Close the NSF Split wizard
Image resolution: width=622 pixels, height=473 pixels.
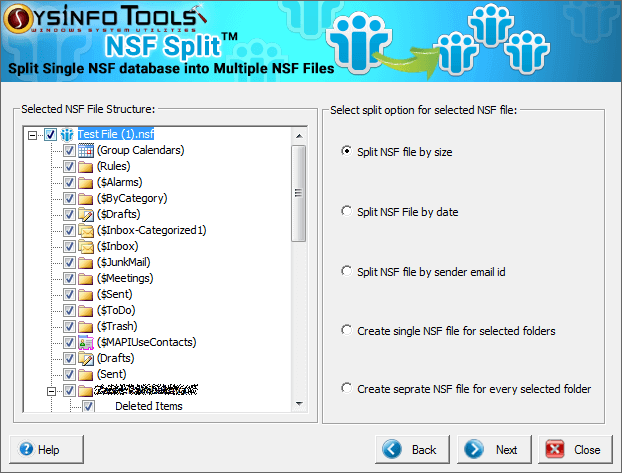coord(575,449)
